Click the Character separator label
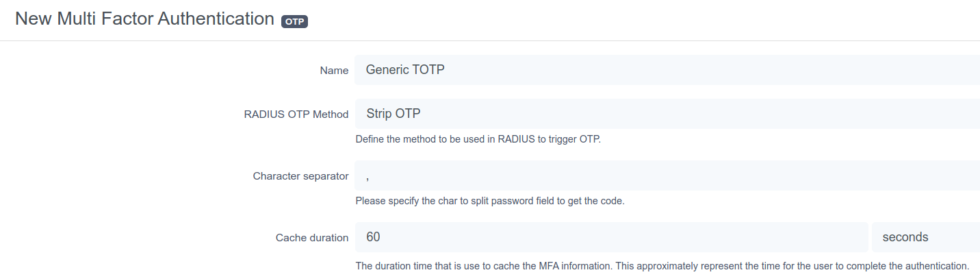 coord(300,176)
